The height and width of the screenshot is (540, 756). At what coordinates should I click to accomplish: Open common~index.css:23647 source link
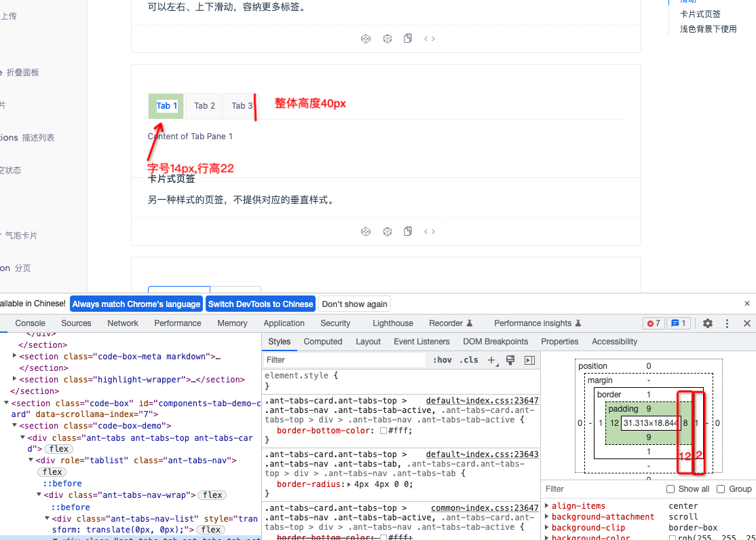[x=485, y=508]
